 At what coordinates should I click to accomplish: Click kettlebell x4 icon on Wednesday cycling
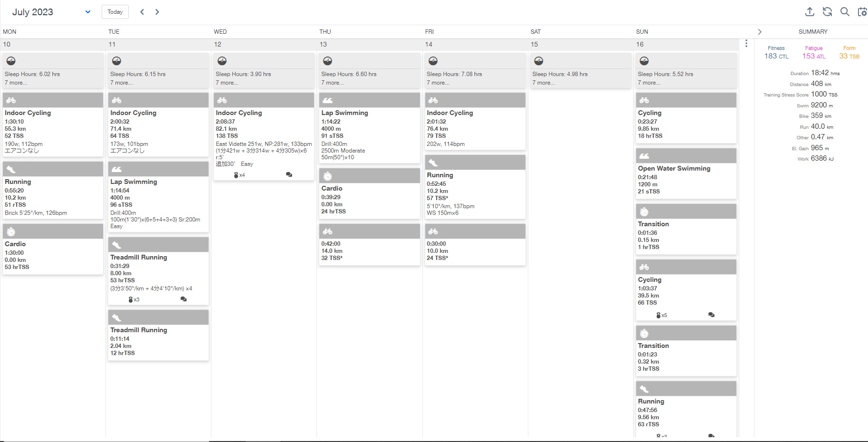coord(239,175)
